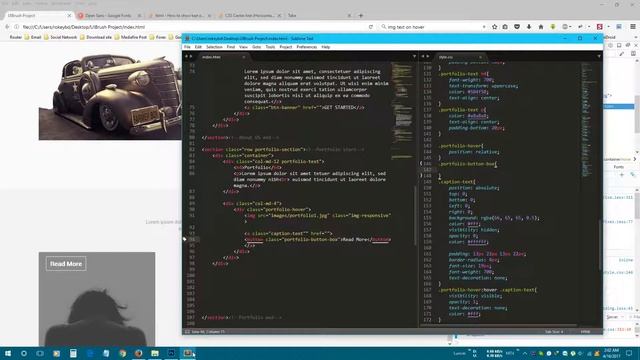
Task: Open the Windows Start menu
Action: 7,353
